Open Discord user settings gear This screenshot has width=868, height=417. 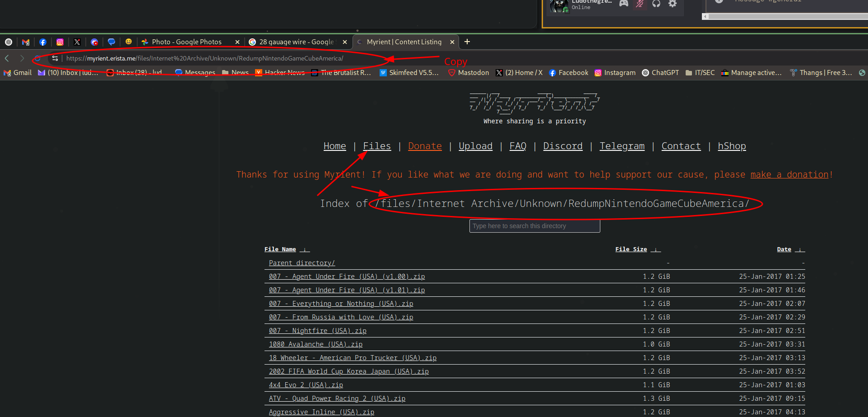pyautogui.click(x=673, y=4)
